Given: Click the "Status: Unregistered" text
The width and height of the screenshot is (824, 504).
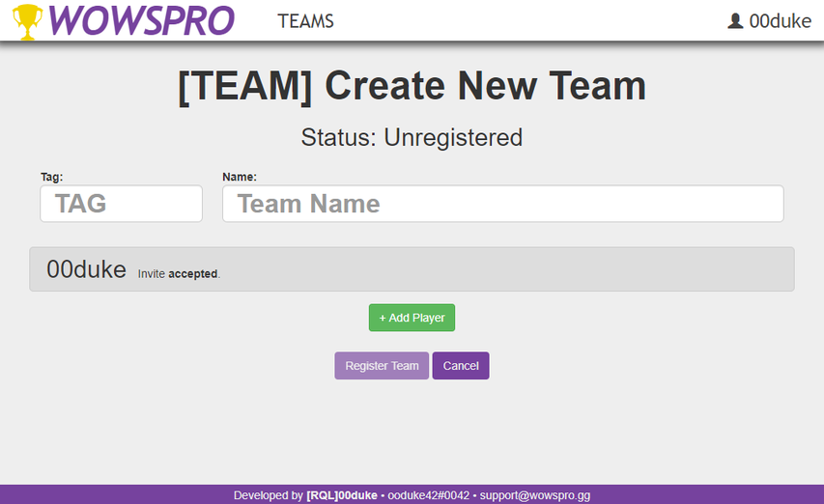Looking at the screenshot, I should point(412,137).
